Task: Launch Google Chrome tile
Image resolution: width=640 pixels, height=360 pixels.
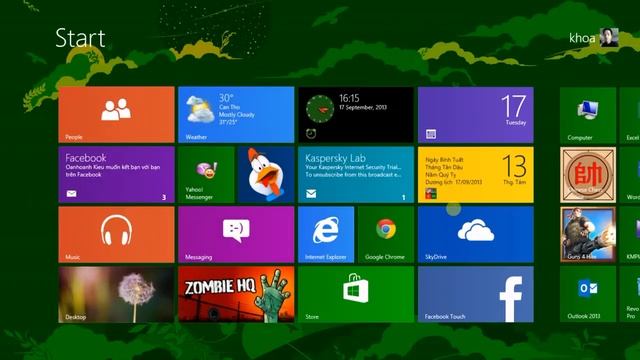Action: coord(386,235)
